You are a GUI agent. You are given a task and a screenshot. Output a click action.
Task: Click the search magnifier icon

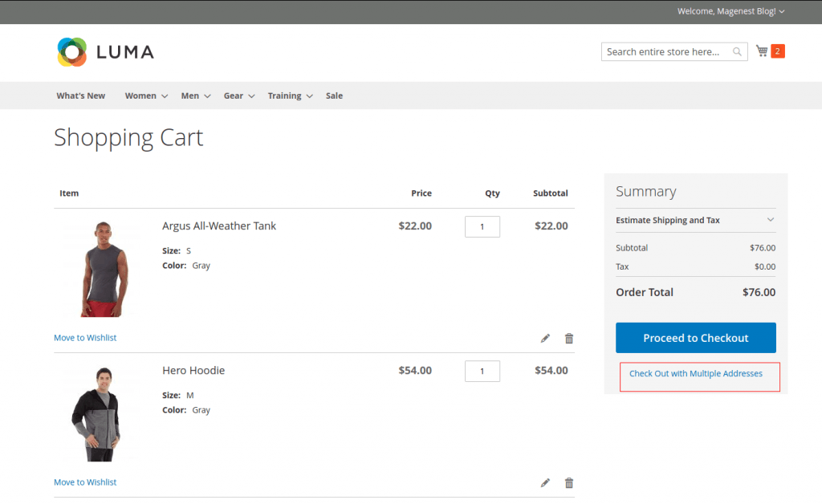point(737,52)
